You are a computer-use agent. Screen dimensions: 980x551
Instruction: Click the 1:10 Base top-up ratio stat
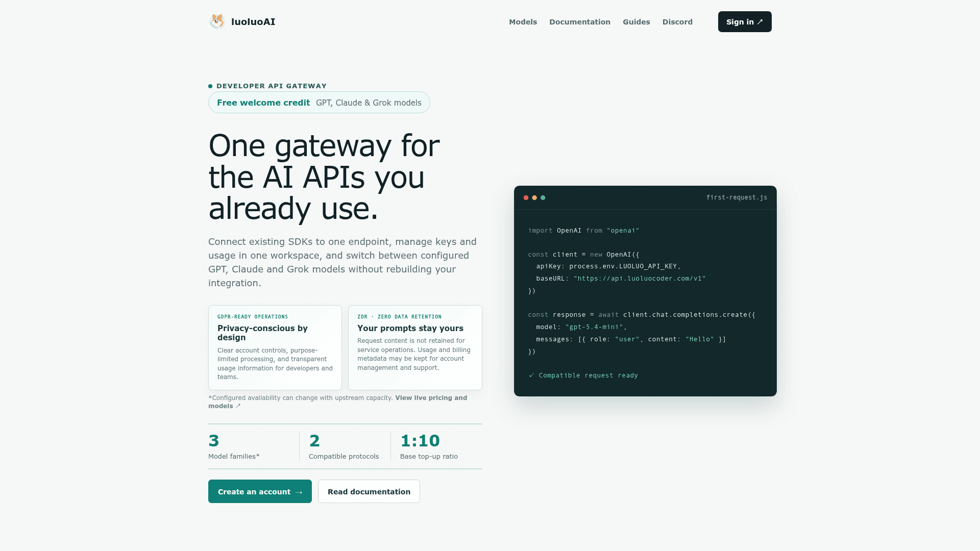tap(429, 446)
